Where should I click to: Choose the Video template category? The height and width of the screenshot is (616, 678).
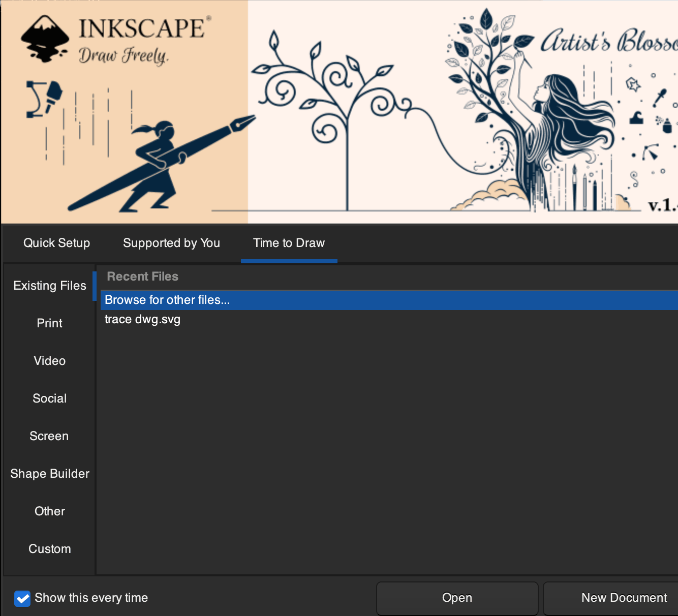(50, 361)
